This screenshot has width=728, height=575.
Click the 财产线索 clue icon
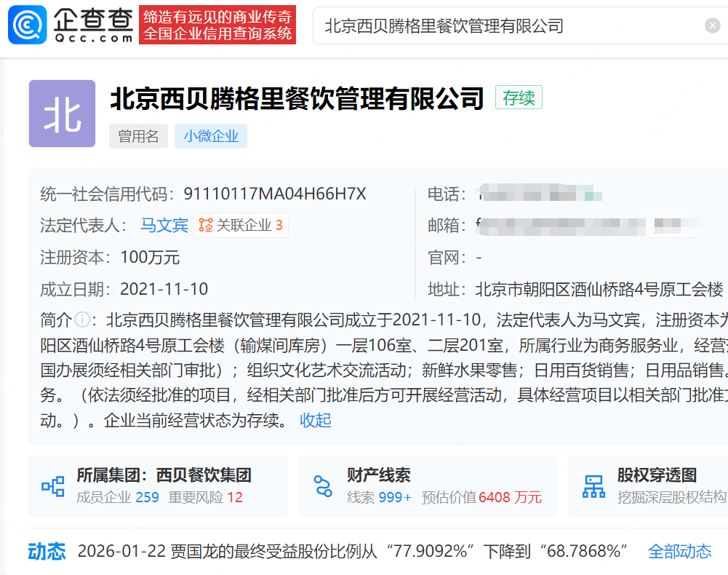tap(322, 486)
